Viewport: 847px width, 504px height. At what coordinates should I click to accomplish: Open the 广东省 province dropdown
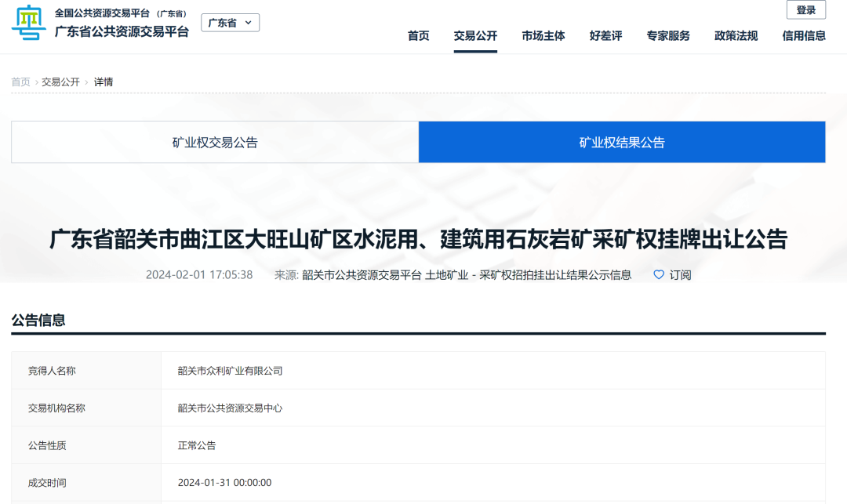pyautogui.click(x=230, y=23)
